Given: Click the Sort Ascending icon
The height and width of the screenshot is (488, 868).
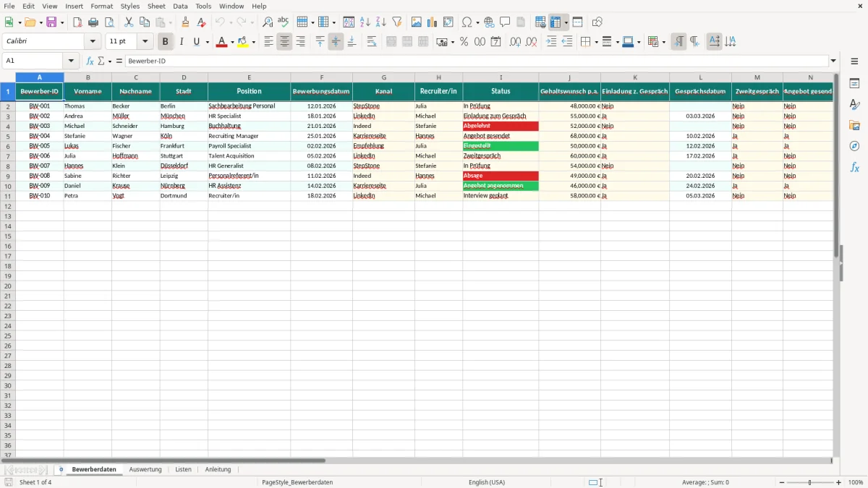Looking at the screenshot, I should 365,22.
